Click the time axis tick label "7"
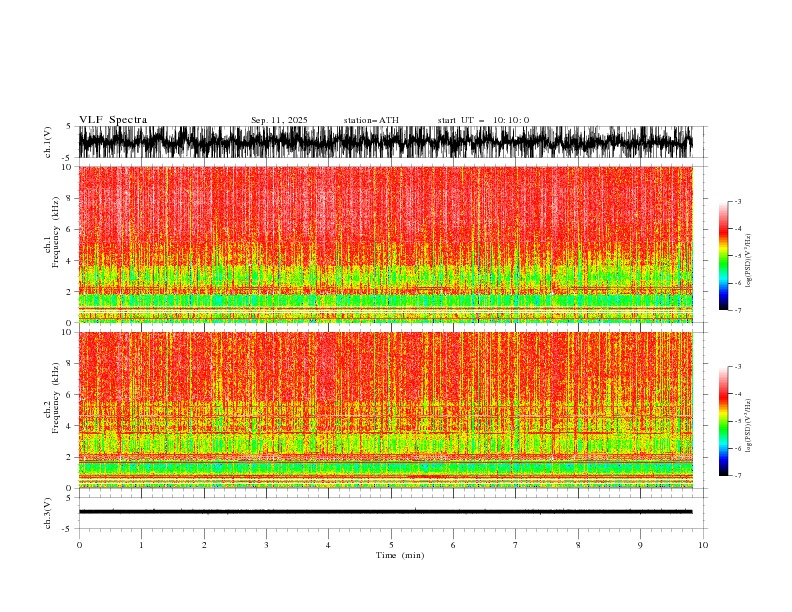 (516, 545)
